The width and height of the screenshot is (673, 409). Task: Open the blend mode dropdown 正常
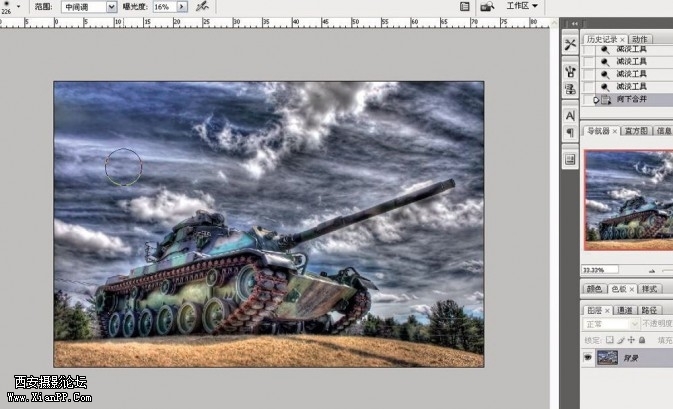point(611,324)
